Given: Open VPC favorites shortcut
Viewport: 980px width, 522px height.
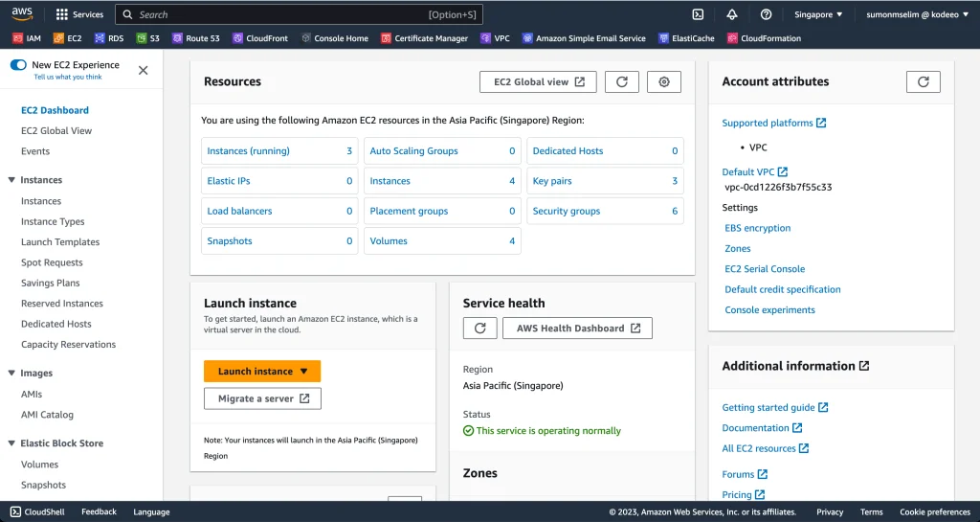Looking at the screenshot, I should [495, 38].
